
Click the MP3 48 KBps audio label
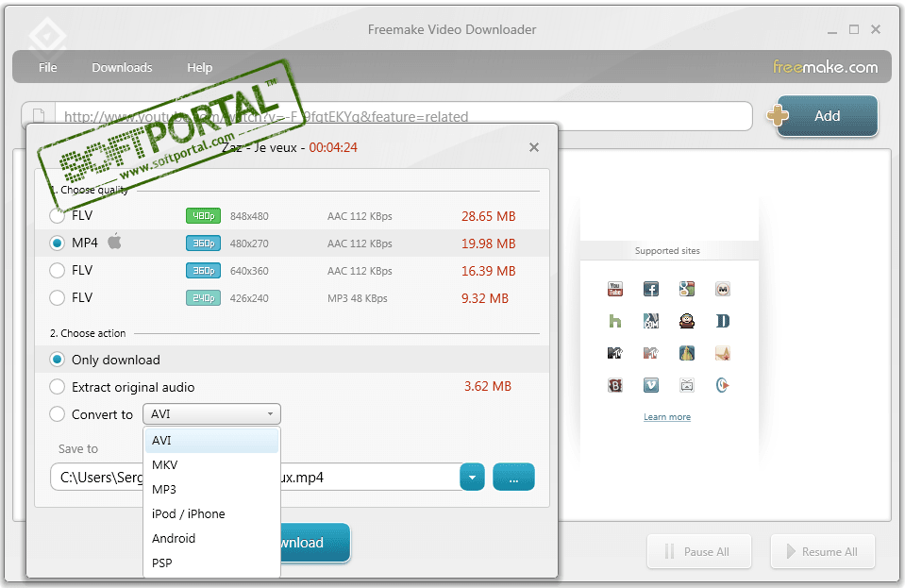tap(358, 298)
